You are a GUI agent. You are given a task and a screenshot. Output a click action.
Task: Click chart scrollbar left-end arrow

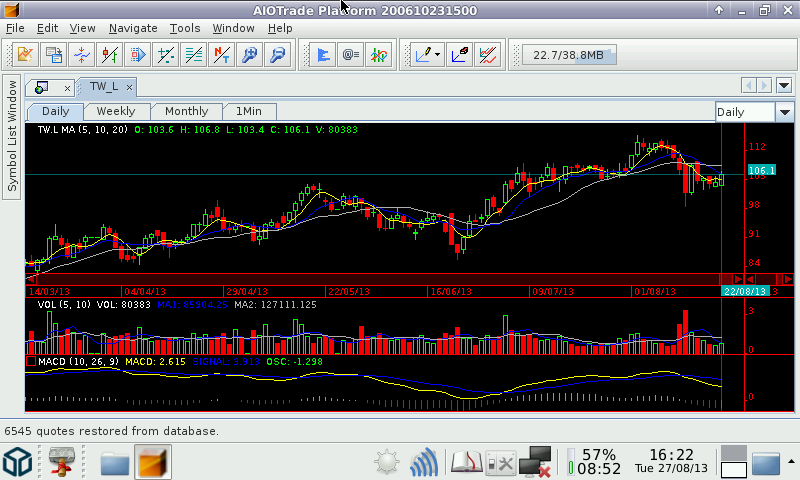tap(31, 279)
